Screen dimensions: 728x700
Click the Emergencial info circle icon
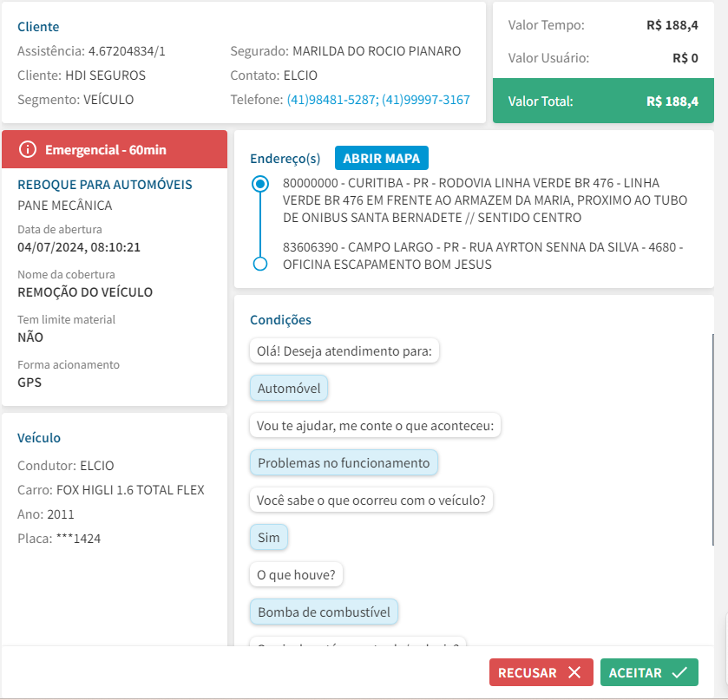28,149
